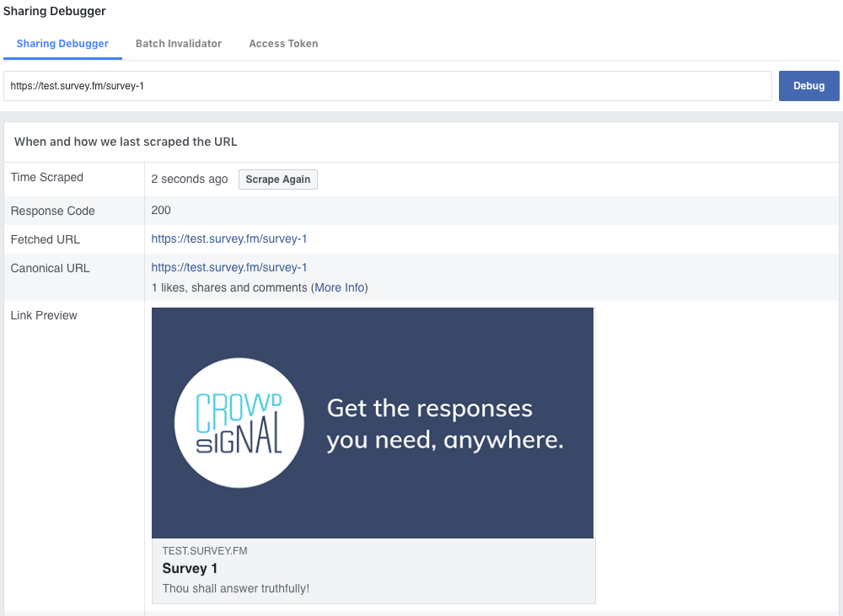This screenshot has width=843, height=616.
Task: Switch to the Batch Invalidator tab
Action: (178, 44)
